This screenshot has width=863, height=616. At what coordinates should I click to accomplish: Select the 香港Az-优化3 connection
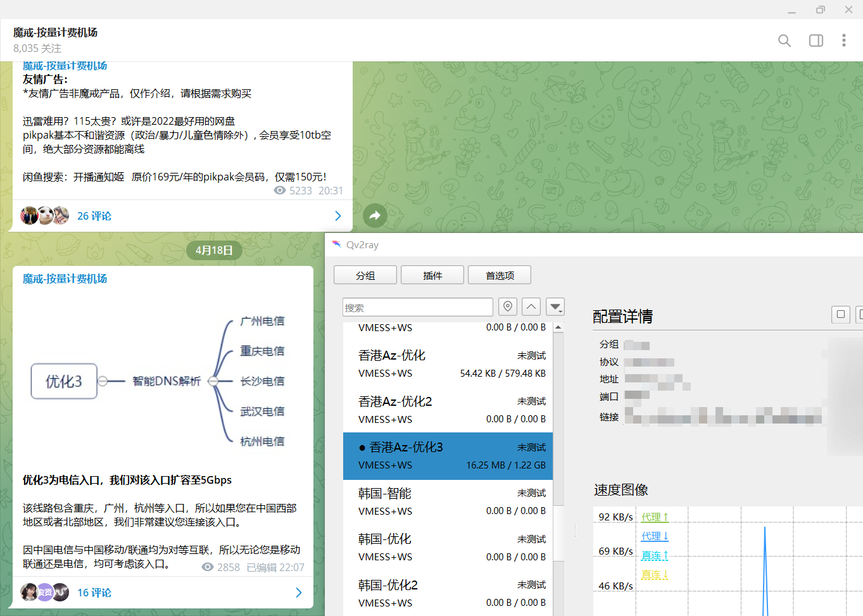448,456
